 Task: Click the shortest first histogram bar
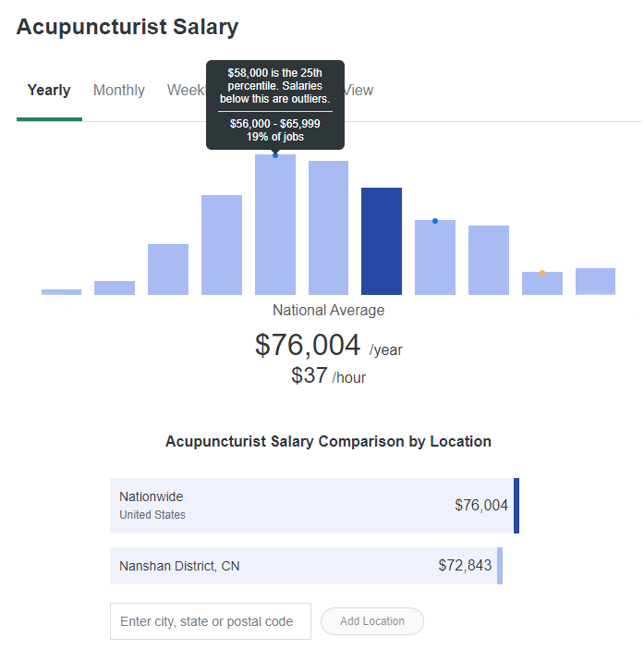61,292
